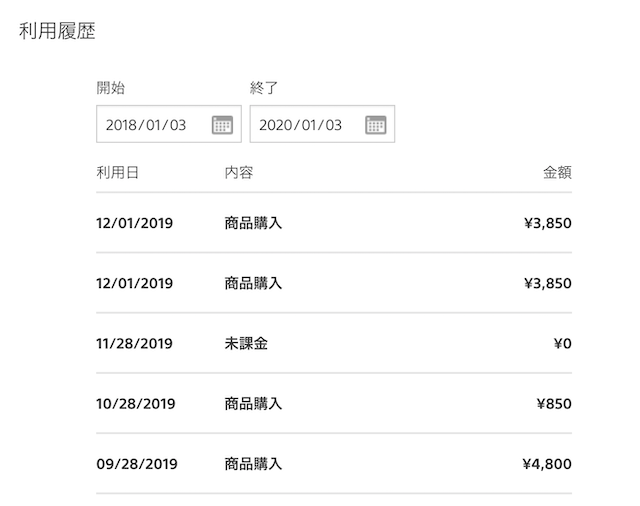Click the 終了 label above the date field
The image size is (640, 506).
click(x=263, y=88)
